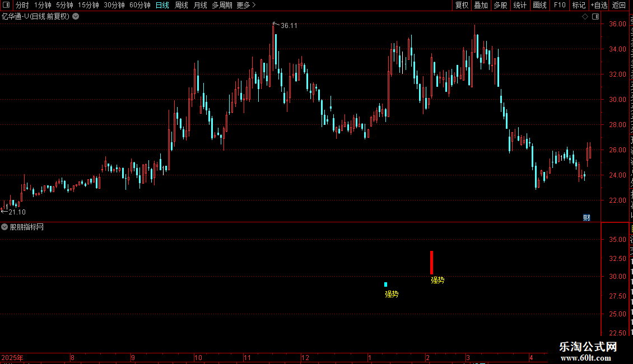Screen dimensions: 633x364
Task: Click the red 强势 indicator bar
Action: click(431, 263)
